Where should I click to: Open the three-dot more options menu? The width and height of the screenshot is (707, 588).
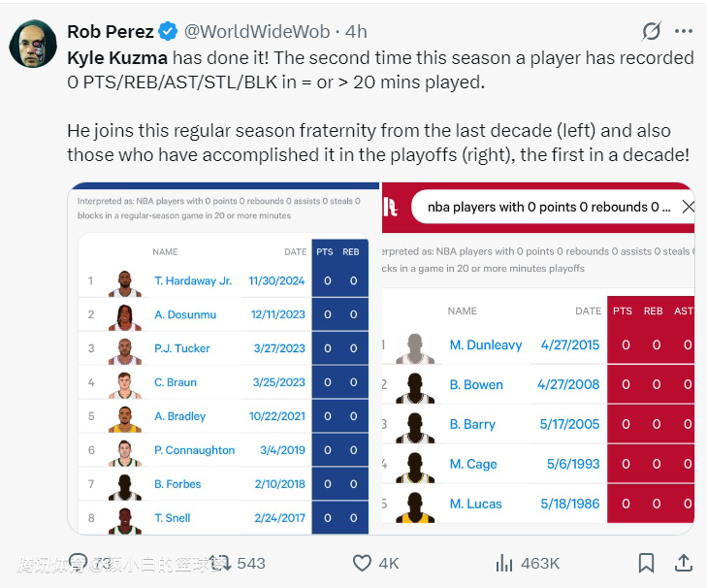click(684, 32)
